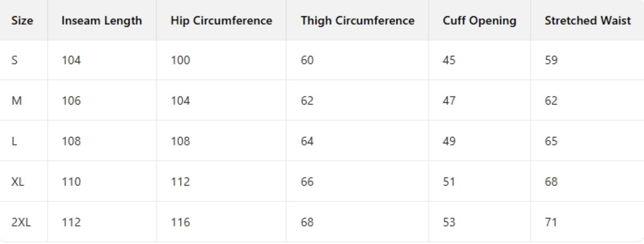Click stretched waist value 65
The width and height of the screenshot is (644, 244).
click(x=551, y=141)
